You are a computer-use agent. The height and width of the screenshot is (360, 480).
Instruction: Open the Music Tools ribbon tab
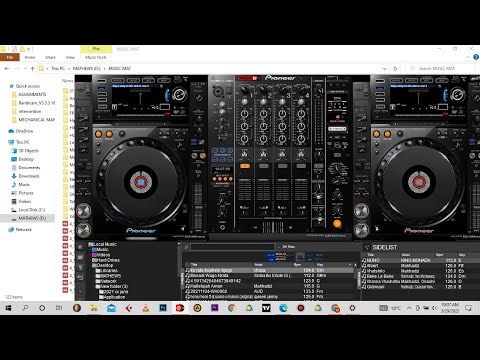pyautogui.click(x=96, y=57)
